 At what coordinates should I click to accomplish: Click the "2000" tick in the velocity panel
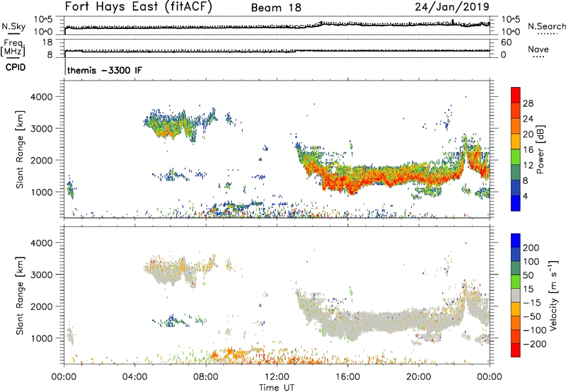click(x=42, y=306)
